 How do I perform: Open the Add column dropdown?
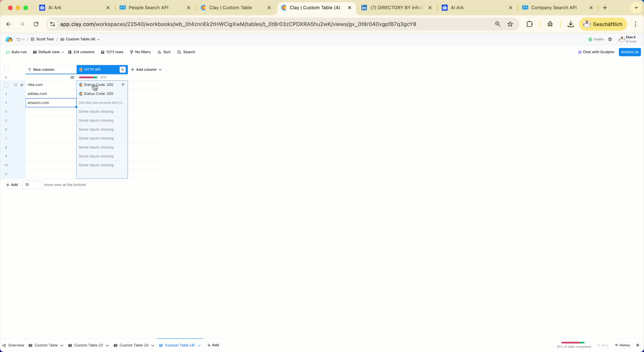(146, 70)
